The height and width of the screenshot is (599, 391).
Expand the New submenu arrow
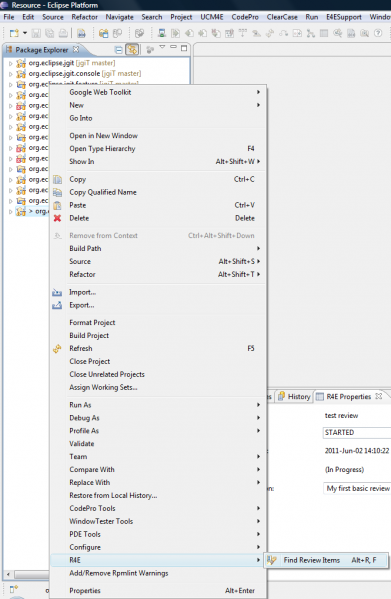point(259,105)
